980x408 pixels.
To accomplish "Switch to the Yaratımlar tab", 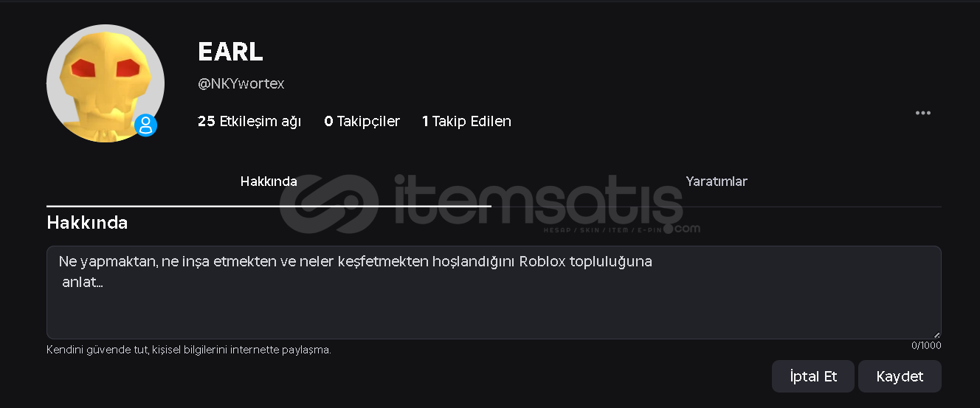I will click(x=716, y=181).
